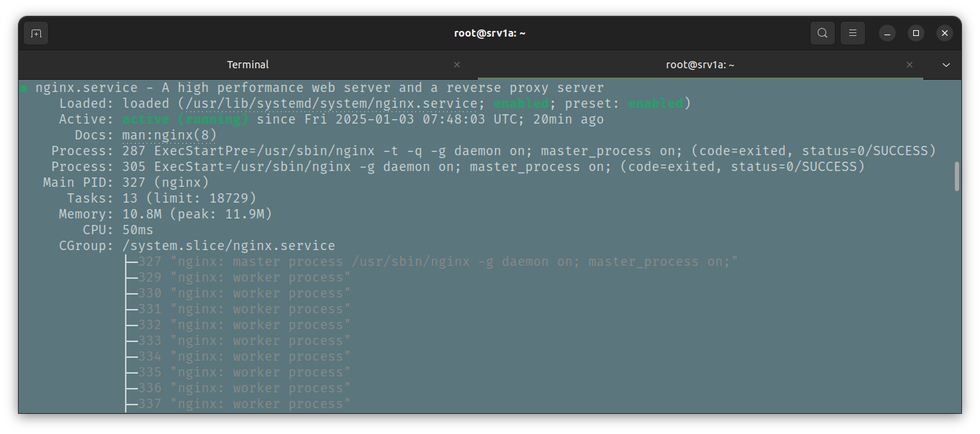Minimize the terminal window
980x434 pixels.
[887, 33]
